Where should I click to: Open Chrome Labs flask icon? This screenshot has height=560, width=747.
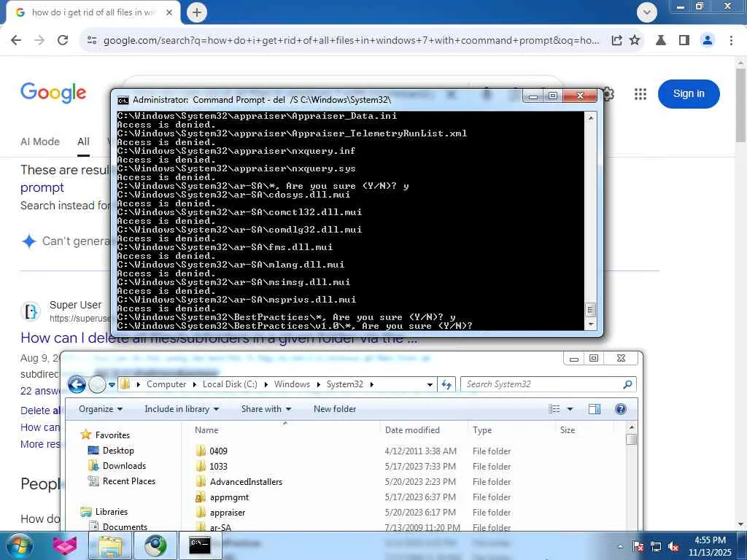661,40
